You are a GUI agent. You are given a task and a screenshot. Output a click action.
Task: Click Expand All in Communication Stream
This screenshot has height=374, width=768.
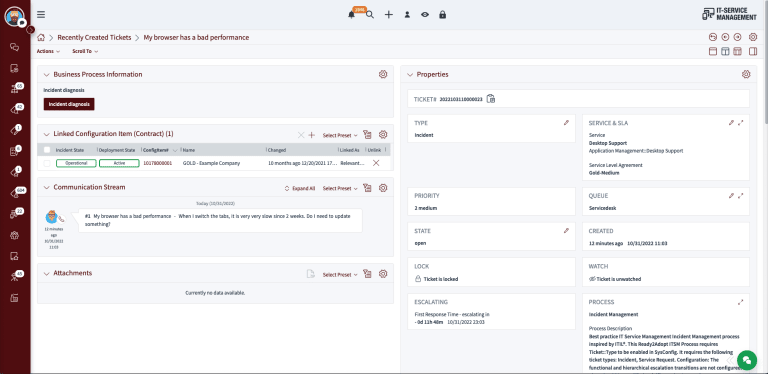click(299, 188)
